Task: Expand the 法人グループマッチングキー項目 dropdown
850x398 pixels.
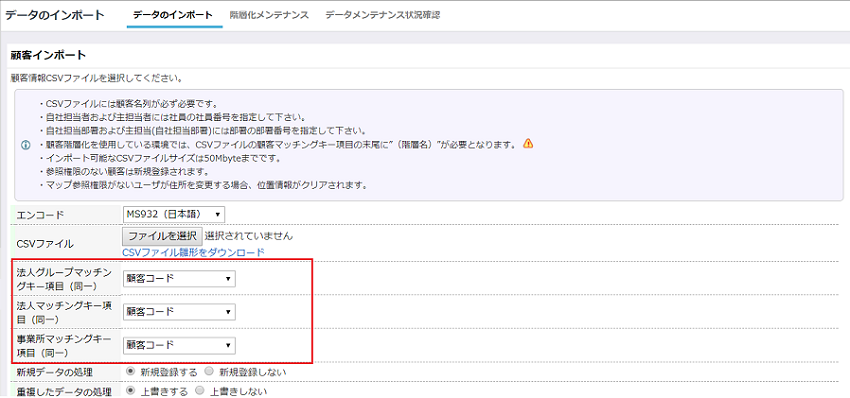Action: click(x=179, y=279)
